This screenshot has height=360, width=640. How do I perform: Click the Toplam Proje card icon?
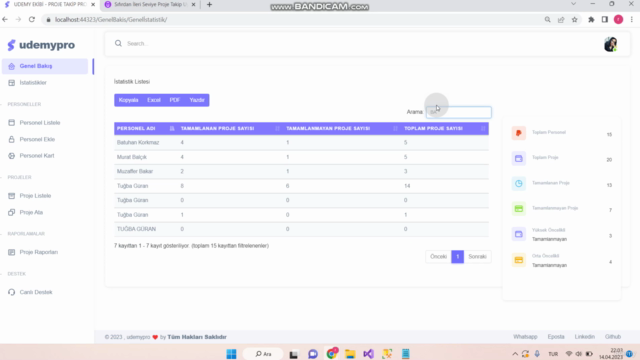[x=519, y=158]
